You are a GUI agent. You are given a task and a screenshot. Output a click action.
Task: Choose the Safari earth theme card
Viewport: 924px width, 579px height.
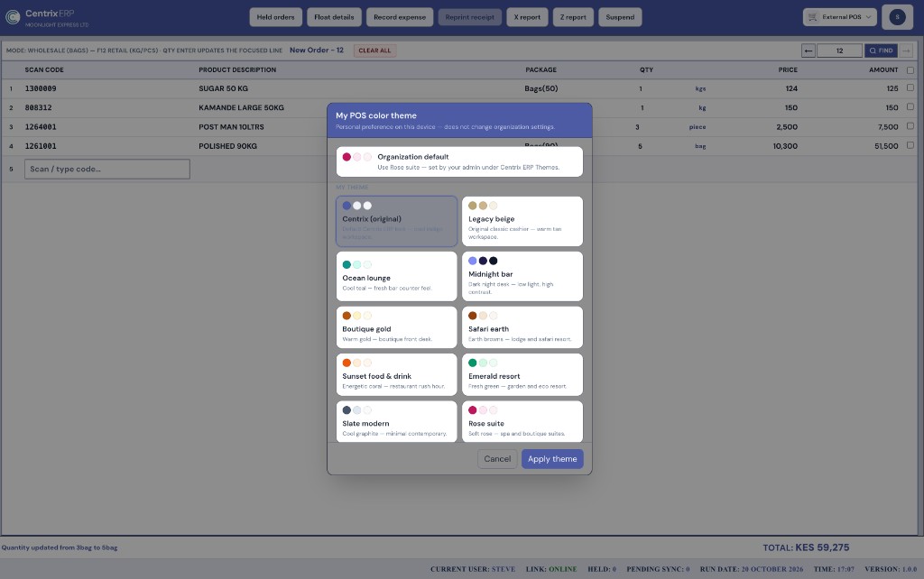point(522,326)
